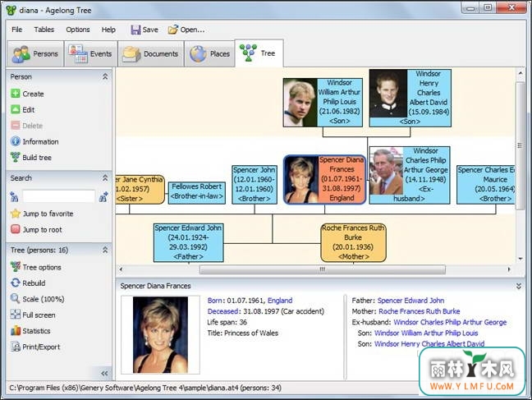Click the Jump to favorite star icon
Image resolution: width=532 pixels, height=400 pixels.
[x=16, y=214]
